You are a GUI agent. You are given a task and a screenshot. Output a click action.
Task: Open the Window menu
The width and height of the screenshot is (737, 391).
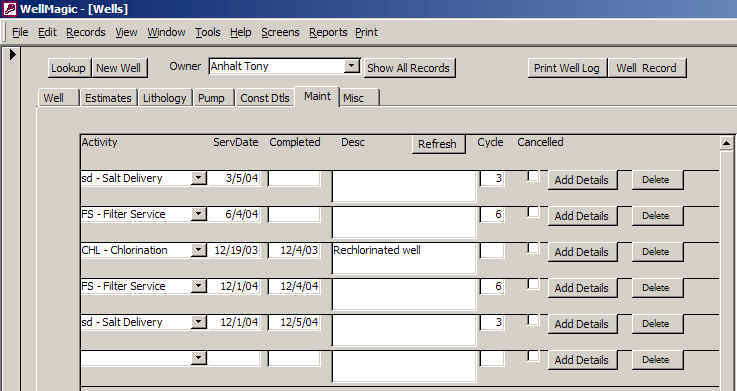click(x=166, y=32)
